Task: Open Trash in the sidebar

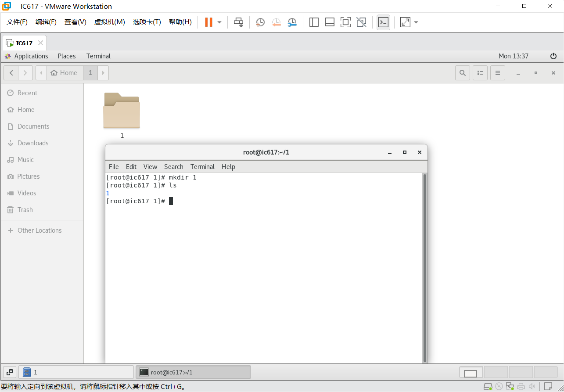Action: 42,210
